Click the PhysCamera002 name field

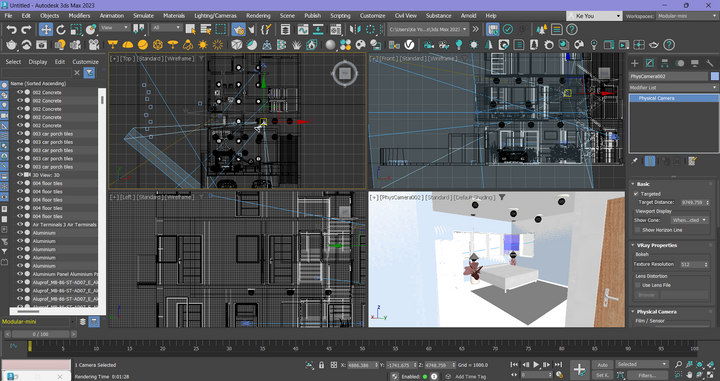point(669,76)
